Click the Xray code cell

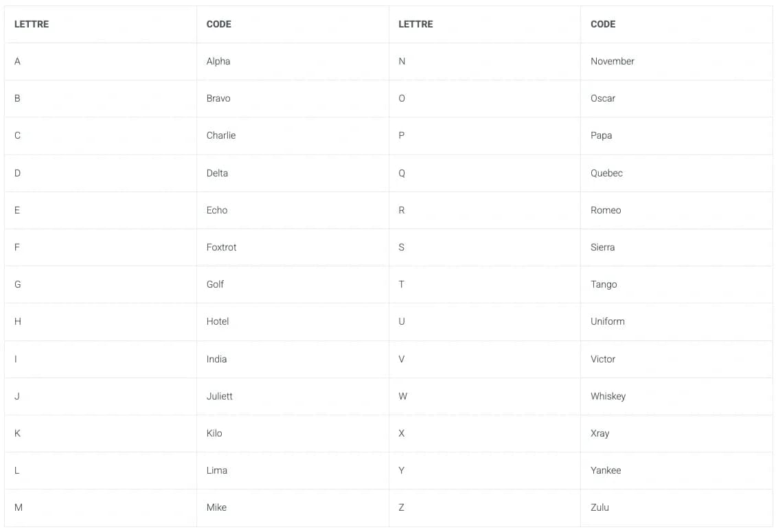click(600, 433)
